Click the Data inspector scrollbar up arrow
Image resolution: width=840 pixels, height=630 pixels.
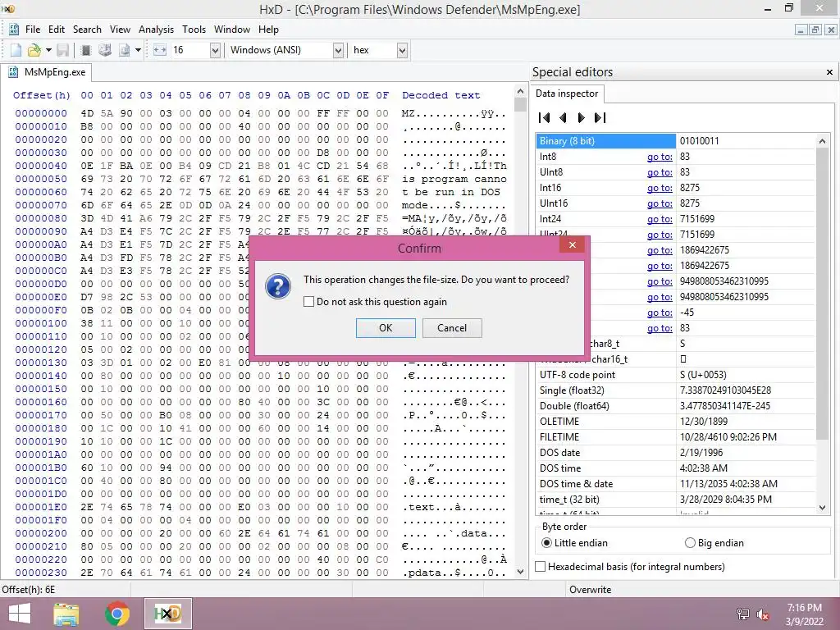[x=822, y=141]
